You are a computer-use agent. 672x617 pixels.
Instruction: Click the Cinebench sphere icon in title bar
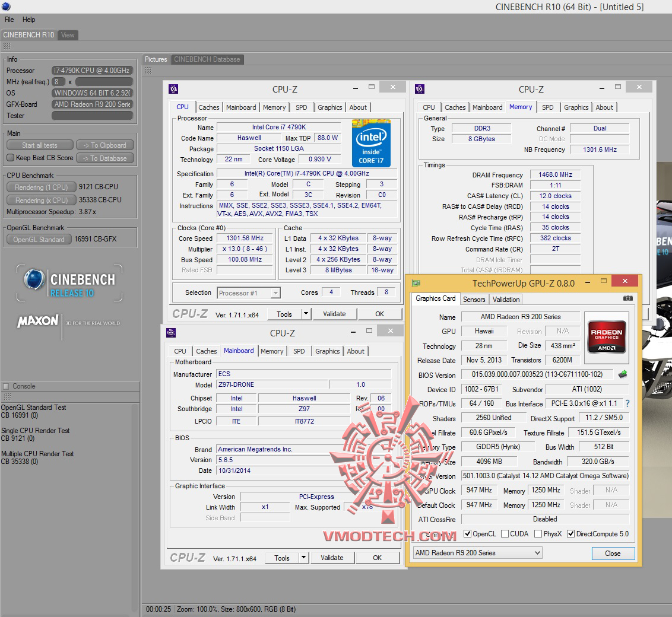coord(6,7)
